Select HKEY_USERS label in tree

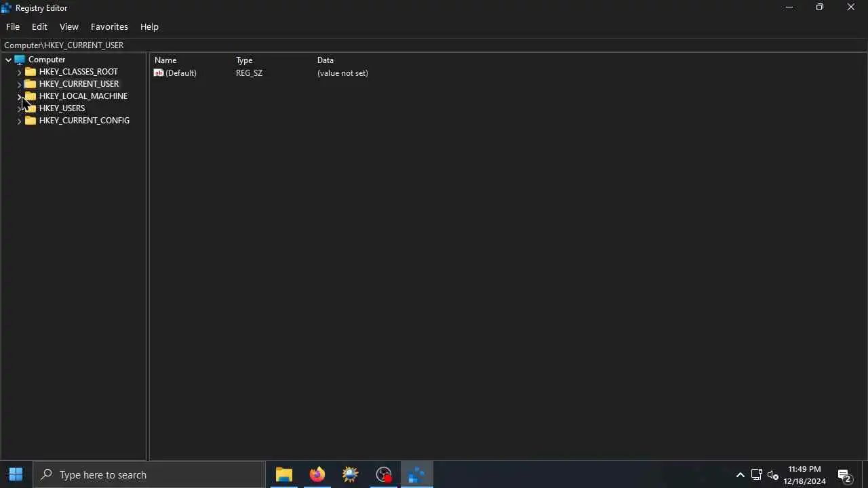(x=62, y=108)
